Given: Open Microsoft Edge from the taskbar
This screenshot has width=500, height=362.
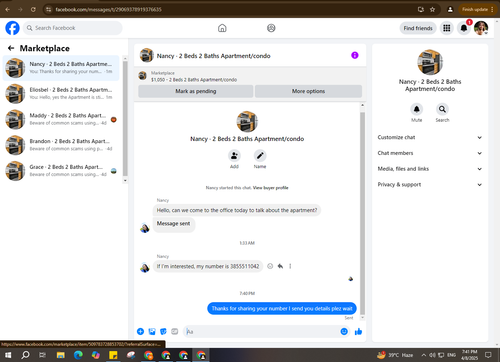Looking at the screenshot, I should pyautogui.click(x=78, y=355).
